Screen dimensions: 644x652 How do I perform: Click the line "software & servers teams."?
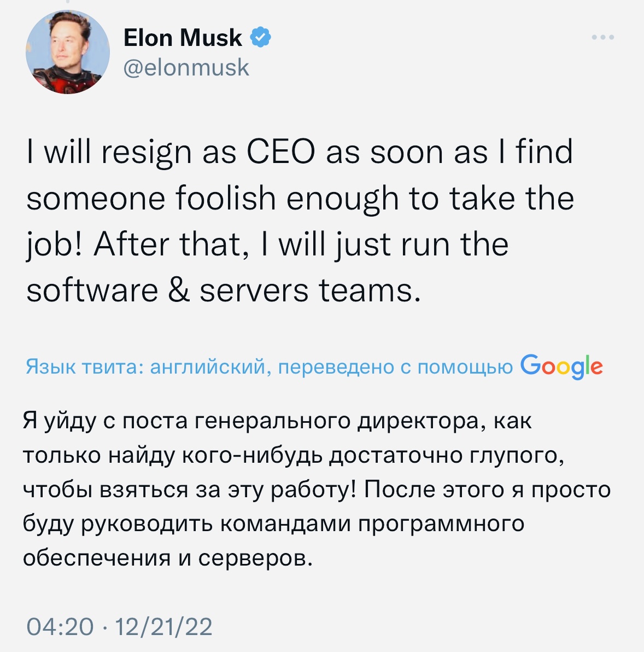point(224,290)
